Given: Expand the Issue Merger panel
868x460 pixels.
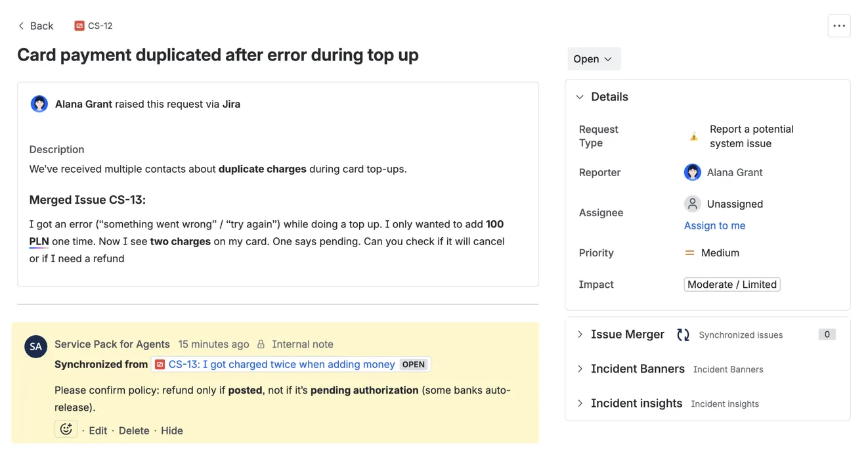Looking at the screenshot, I should pyautogui.click(x=580, y=334).
